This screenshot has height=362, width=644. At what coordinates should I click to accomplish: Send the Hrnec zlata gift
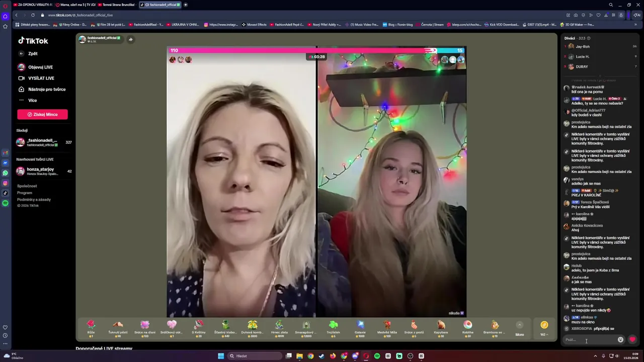point(279,328)
